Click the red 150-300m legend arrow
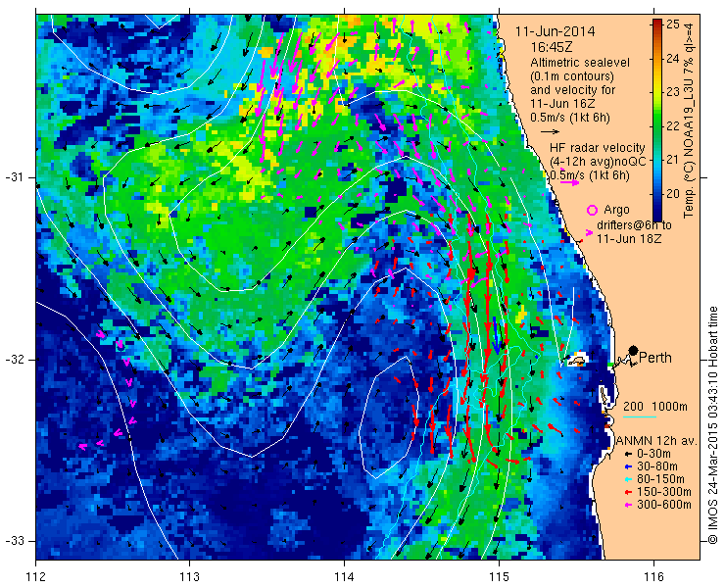The width and height of the screenshot is (725, 588). 628,492
